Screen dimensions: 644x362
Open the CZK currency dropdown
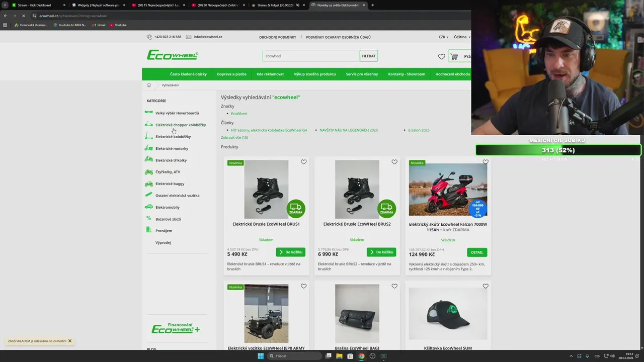pos(443,37)
